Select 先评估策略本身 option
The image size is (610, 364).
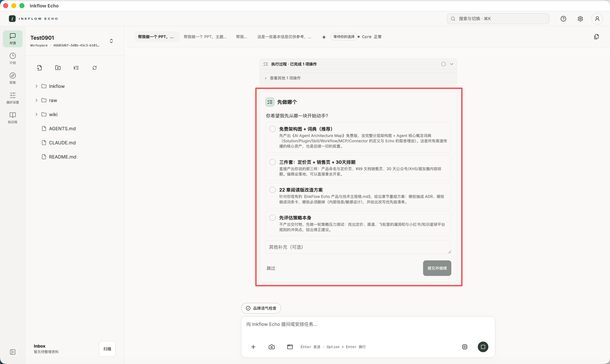[358, 223]
